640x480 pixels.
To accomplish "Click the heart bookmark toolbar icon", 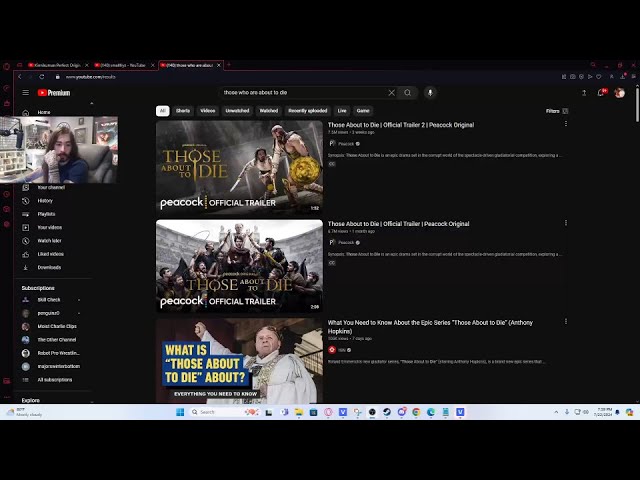I will click(599, 76).
